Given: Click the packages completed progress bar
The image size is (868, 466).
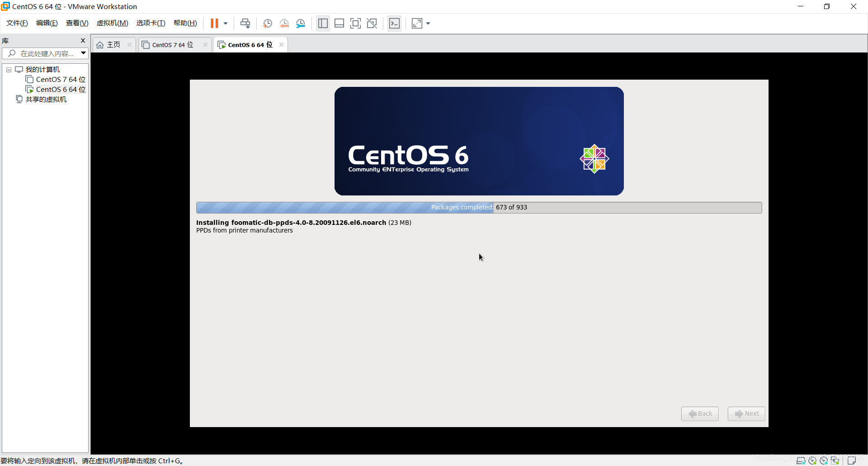Looking at the screenshot, I should tap(479, 207).
